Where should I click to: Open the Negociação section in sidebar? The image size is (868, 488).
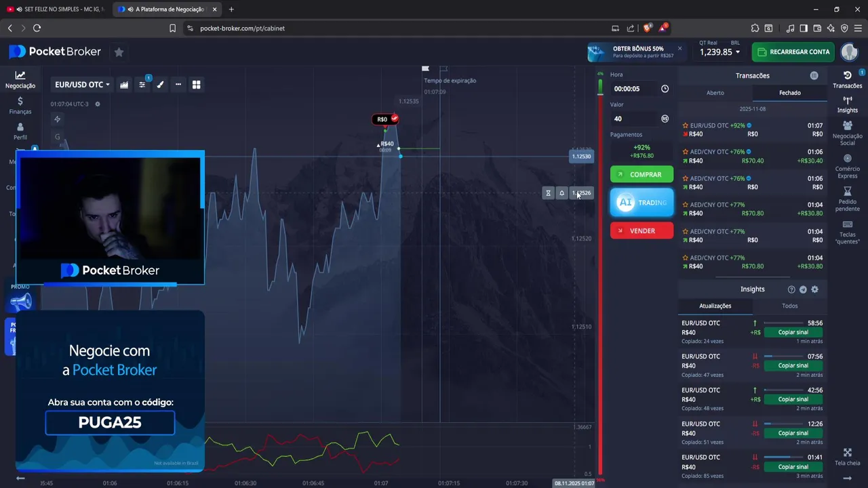[x=20, y=80]
